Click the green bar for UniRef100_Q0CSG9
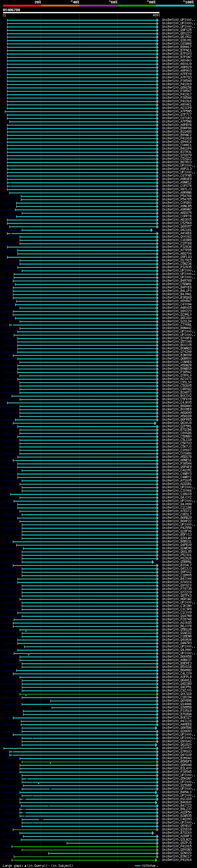Image resolution: width=197 pixels, height=868 pixels. click(89, 694)
